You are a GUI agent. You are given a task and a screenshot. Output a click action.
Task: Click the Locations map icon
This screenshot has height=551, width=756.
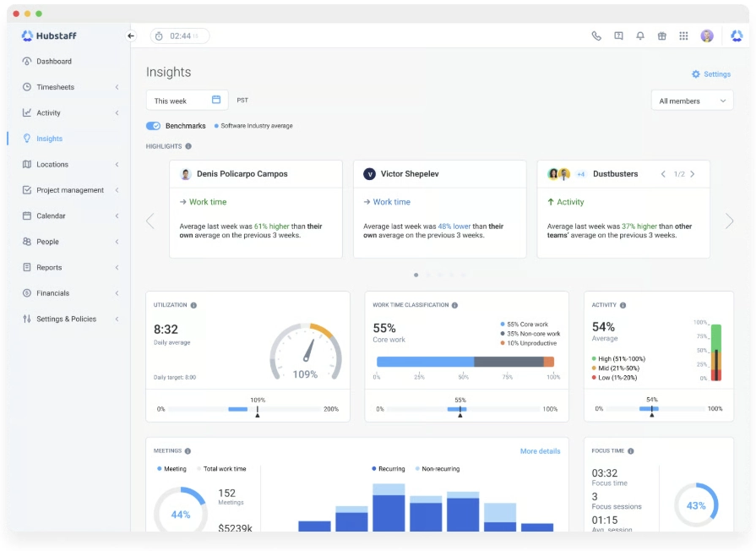[27, 164]
